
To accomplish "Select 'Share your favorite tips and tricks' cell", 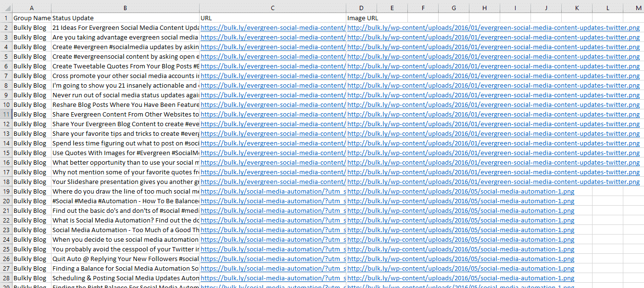I will click(125, 133).
